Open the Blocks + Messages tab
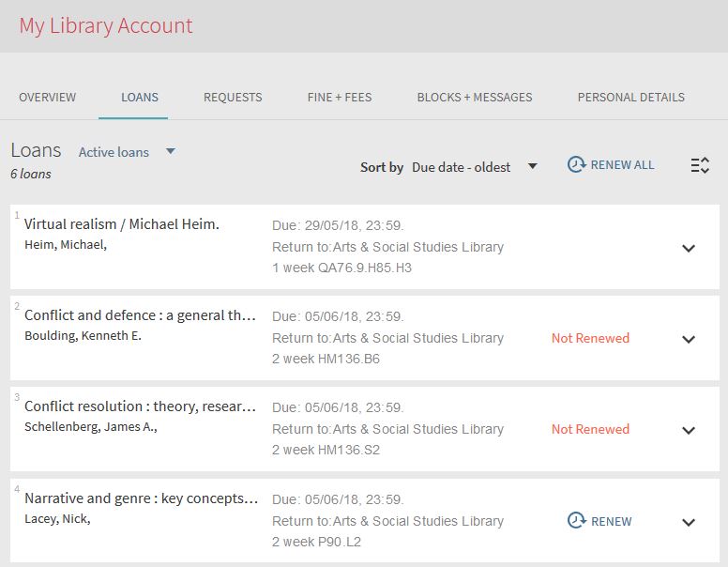This screenshot has height=567, width=728. coord(475,97)
